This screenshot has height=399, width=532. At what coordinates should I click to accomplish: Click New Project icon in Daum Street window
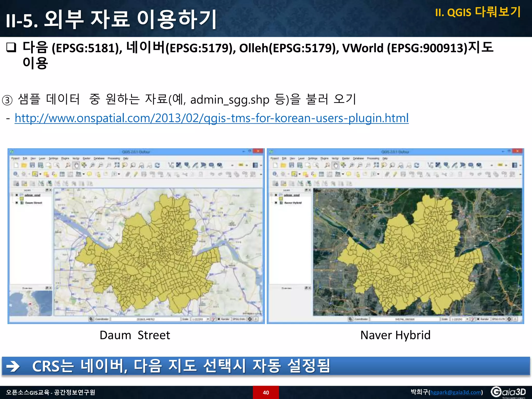(x=16, y=165)
